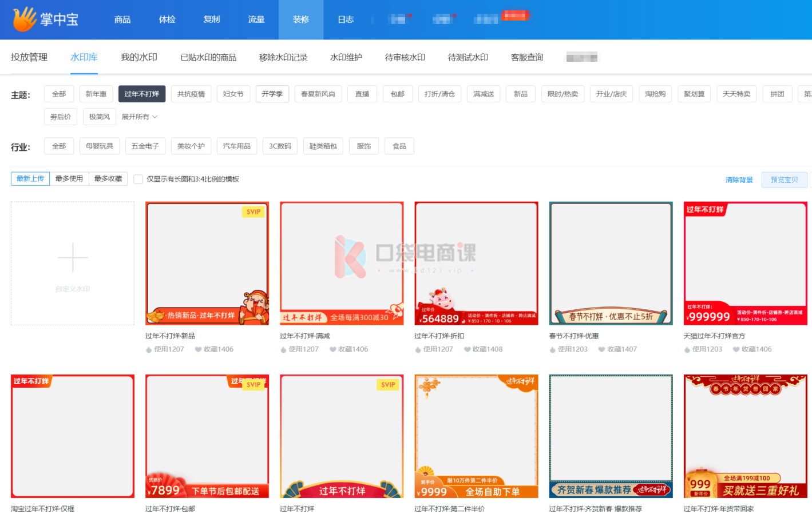Select 最多使用 sort option
Screen dimensions: 812x514
pyautogui.click(x=69, y=179)
